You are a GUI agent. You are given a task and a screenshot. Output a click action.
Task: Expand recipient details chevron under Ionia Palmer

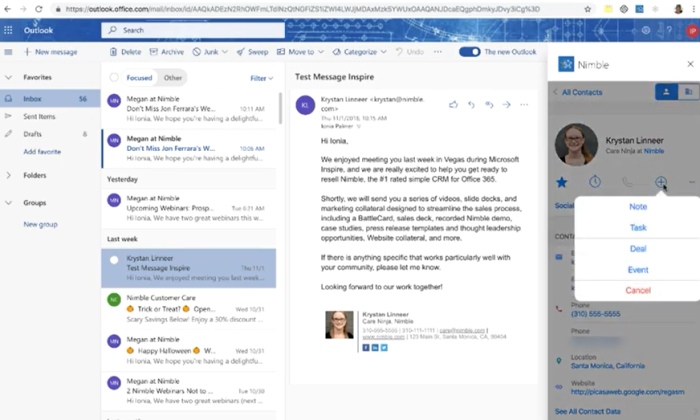(x=358, y=126)
